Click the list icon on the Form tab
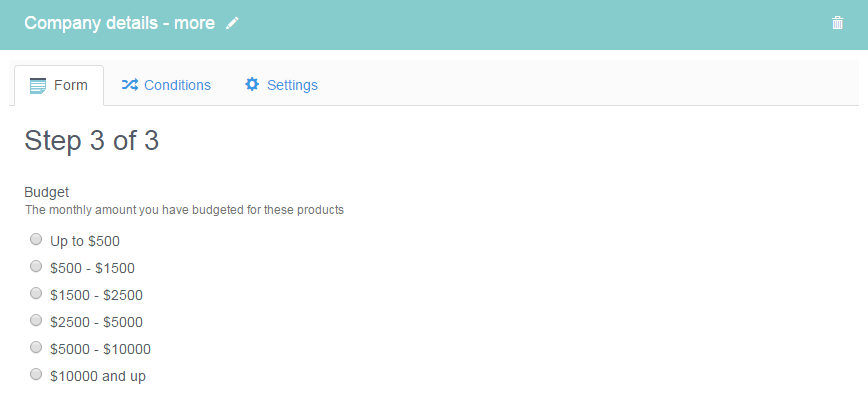This screenshot has height=415, width=868. pyautogui.click(x=38, y=86)
